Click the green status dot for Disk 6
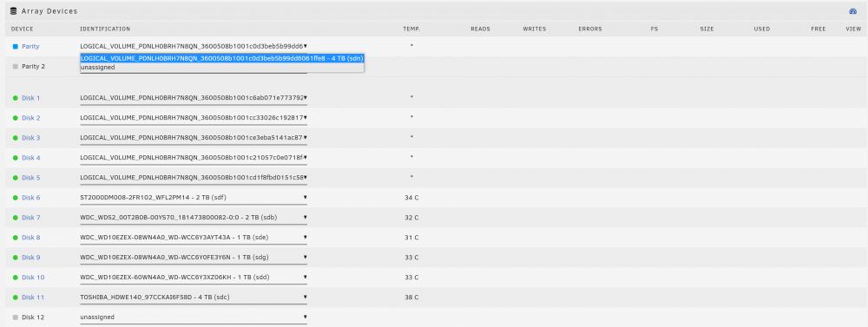Screen dimensions: 868x327 [16, 198]
